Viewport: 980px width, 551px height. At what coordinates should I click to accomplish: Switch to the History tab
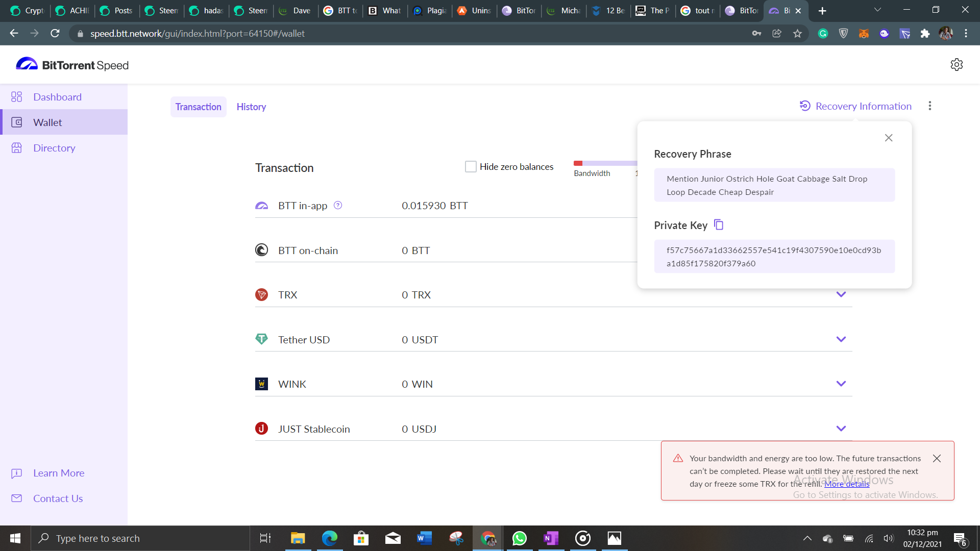(251, 107)
